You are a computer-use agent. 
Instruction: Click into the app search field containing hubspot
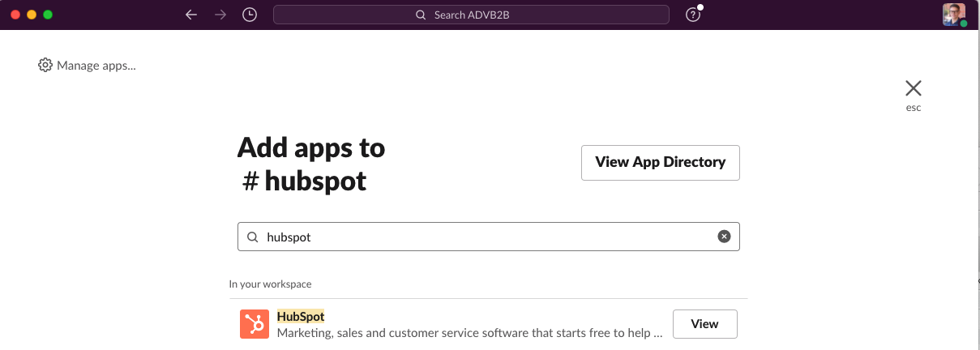[486, 237]
